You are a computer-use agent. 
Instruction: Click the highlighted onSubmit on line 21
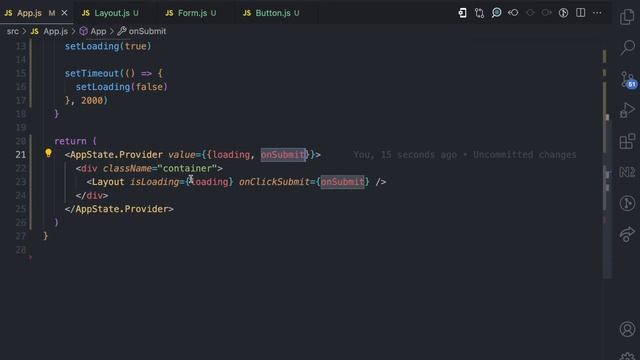pos(283,155)
